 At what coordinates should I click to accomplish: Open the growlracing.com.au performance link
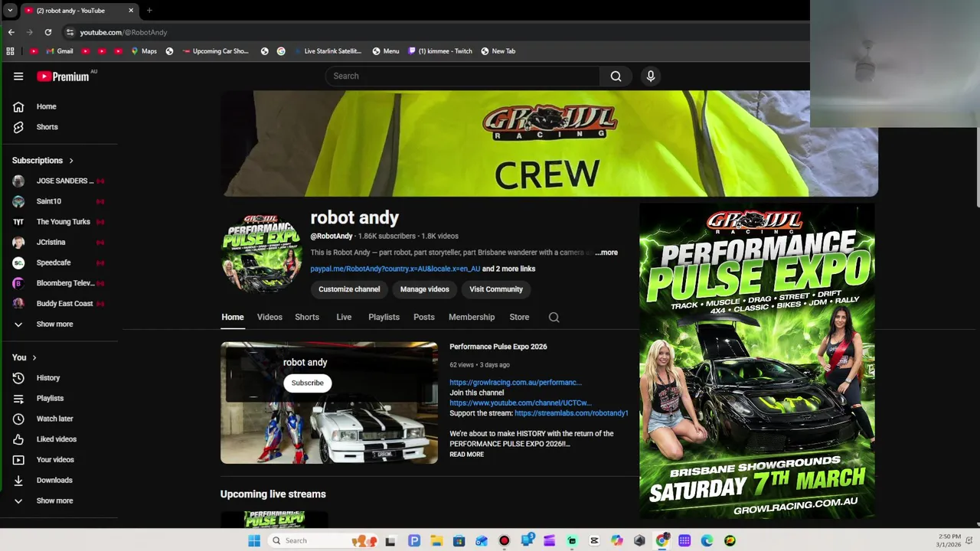515,383
